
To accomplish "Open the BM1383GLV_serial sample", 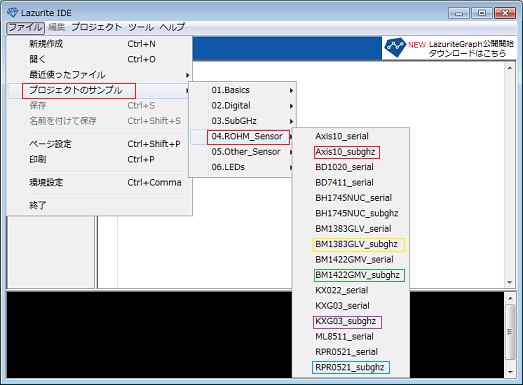I will coord(351,229).
